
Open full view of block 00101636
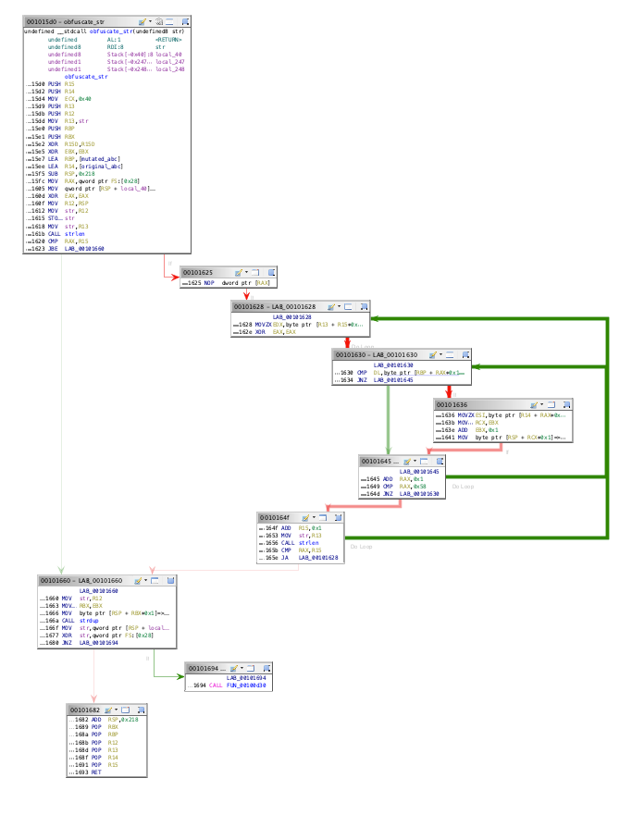click(551, 404)
